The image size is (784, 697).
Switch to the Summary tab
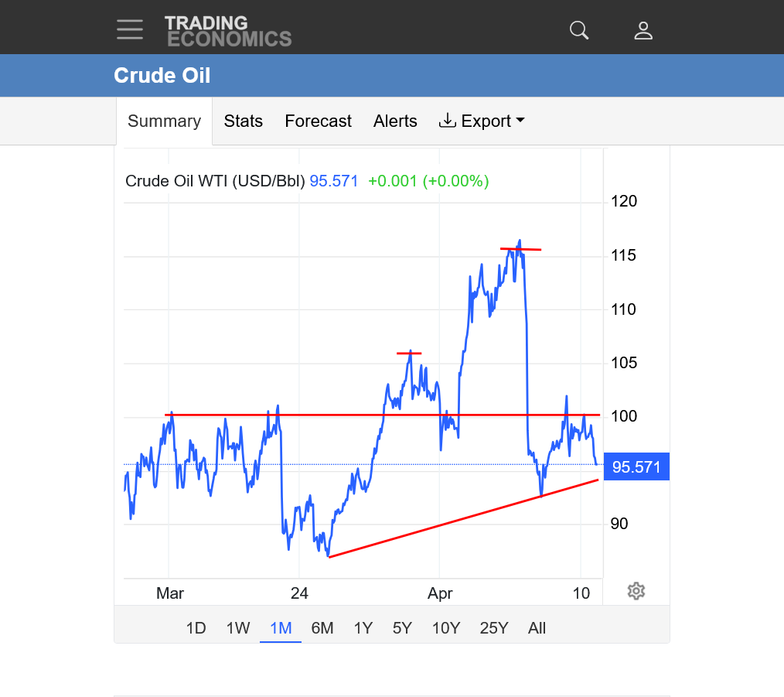(x=164, y=121)
